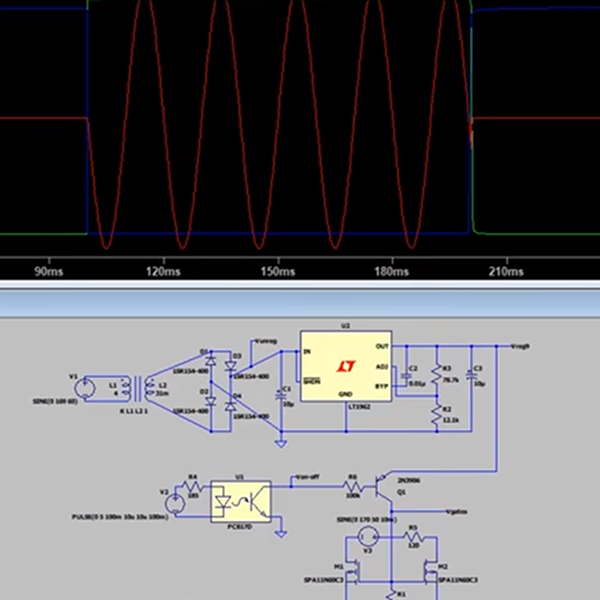The width and height of the screenshot is (600, 600).
Task: Select resistor R2 symbol
Action: (437, 416)
